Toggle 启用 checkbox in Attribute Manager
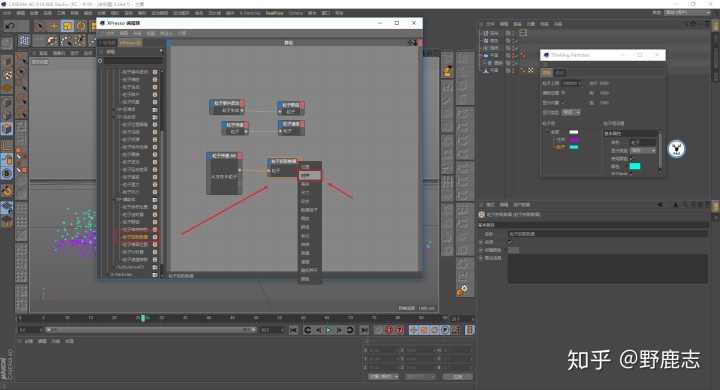This screenshot has width=720, height=390. (x=510, y=242)
